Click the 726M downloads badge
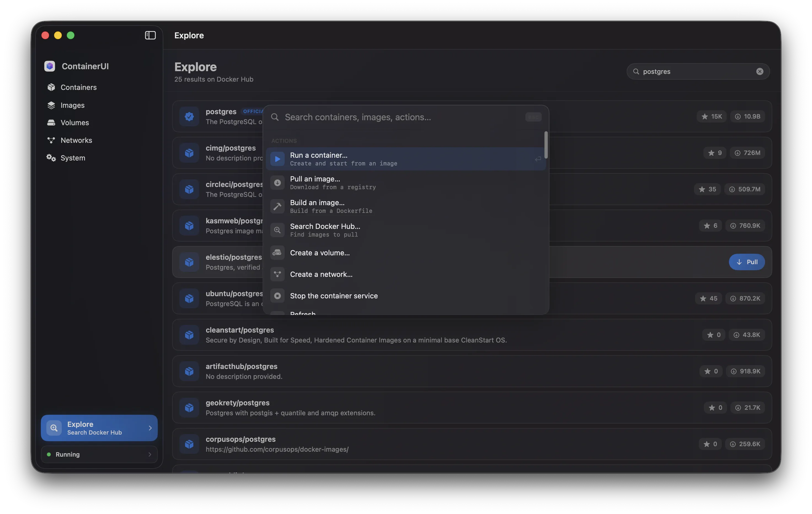Image resolution: width=812 pixels, height=514 pixels. pos(747,153)
